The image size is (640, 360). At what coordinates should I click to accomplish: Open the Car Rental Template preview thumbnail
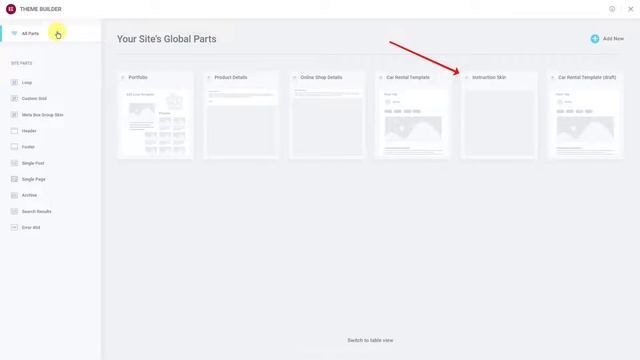click(413, 122)
